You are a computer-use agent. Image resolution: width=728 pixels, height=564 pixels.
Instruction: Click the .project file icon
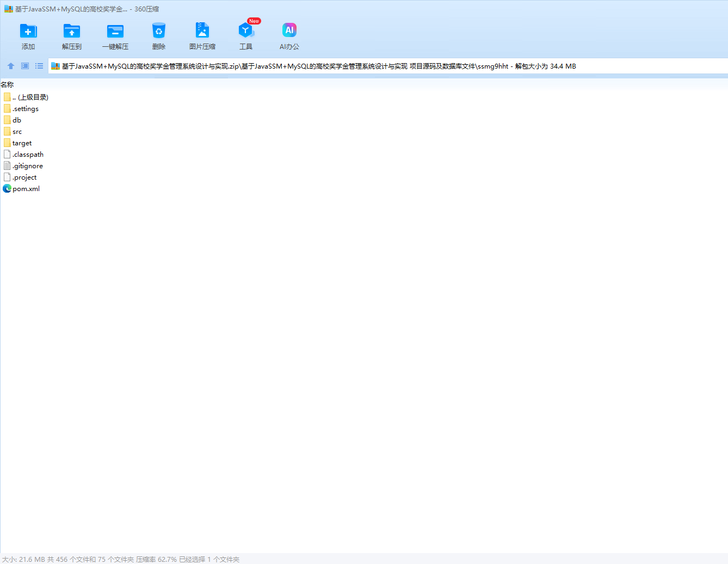7,177
